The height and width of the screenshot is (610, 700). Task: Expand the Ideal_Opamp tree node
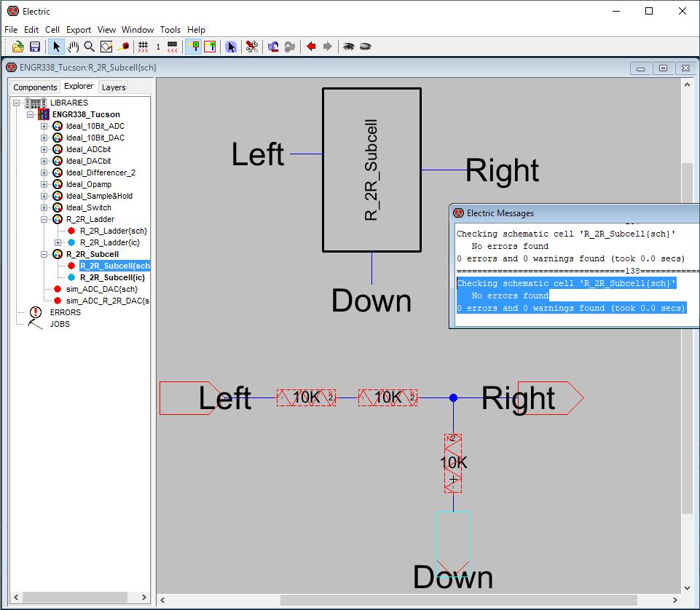point(44,184)
